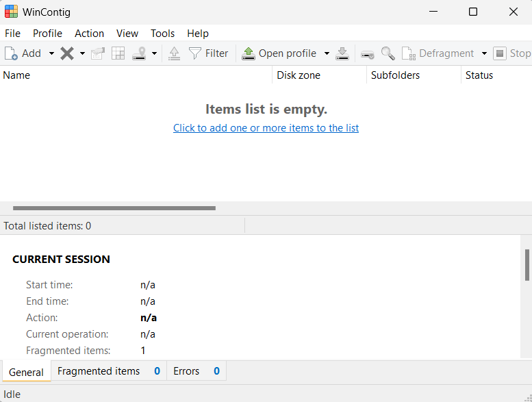The height and width of the screenshot is (402, 532).
Task: Click the WinContig app icon in title bar
Action: [x=11, y=12]
